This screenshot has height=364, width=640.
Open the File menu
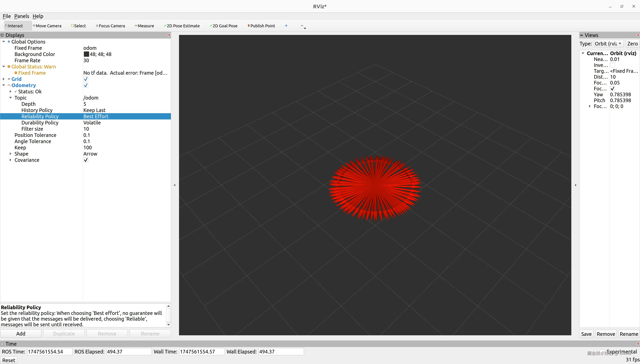click(7, 16)
